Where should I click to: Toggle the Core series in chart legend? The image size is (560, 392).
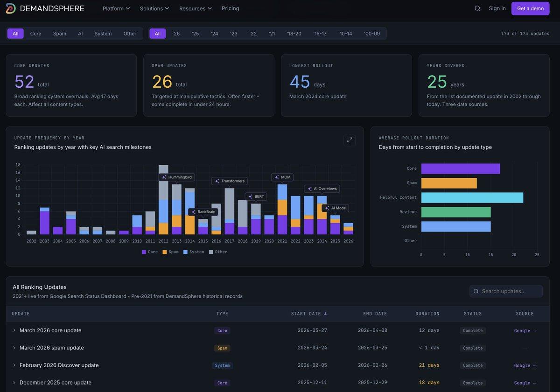(x=150, y=252)
